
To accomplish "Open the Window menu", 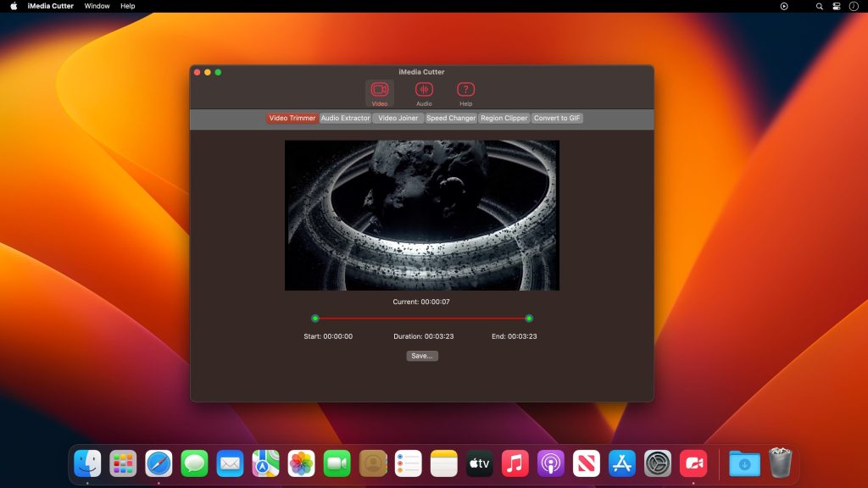I will (x=97, y=6).
